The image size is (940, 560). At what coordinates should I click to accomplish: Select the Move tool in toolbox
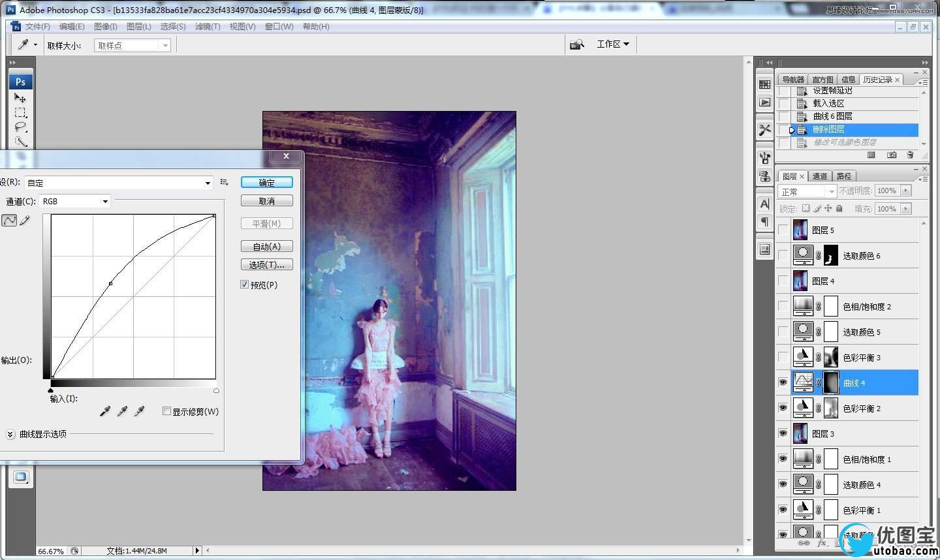click(20, 98)
